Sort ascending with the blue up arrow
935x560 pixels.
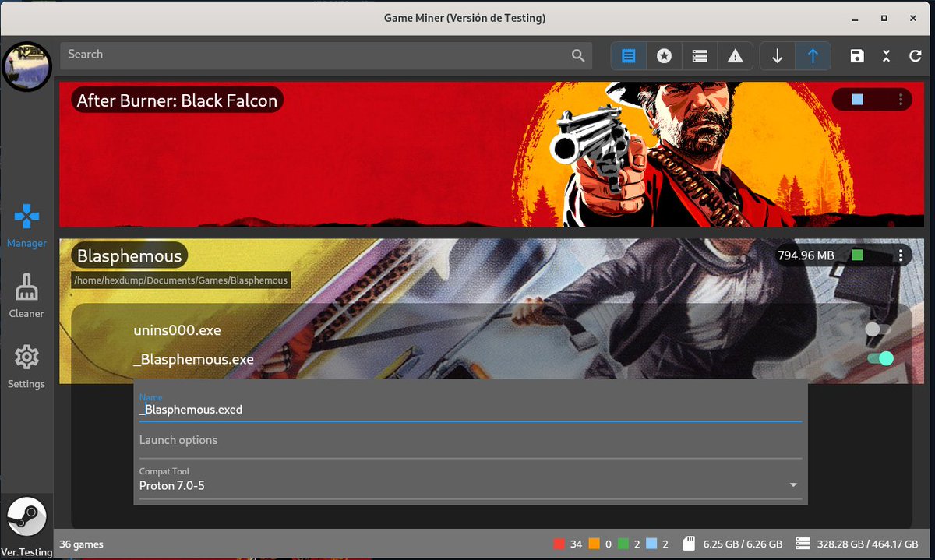pyautogui.click(x=813, y=55)
